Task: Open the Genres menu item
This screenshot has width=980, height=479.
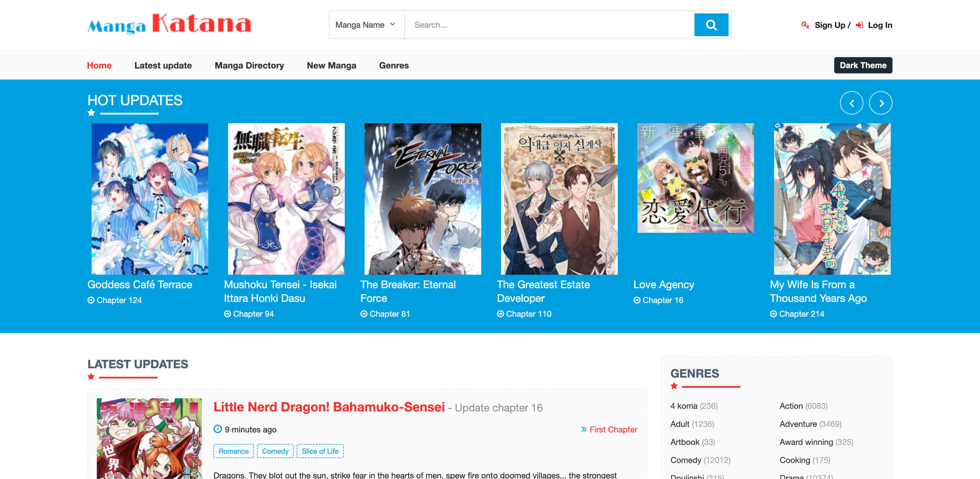Action: (394, 65)
